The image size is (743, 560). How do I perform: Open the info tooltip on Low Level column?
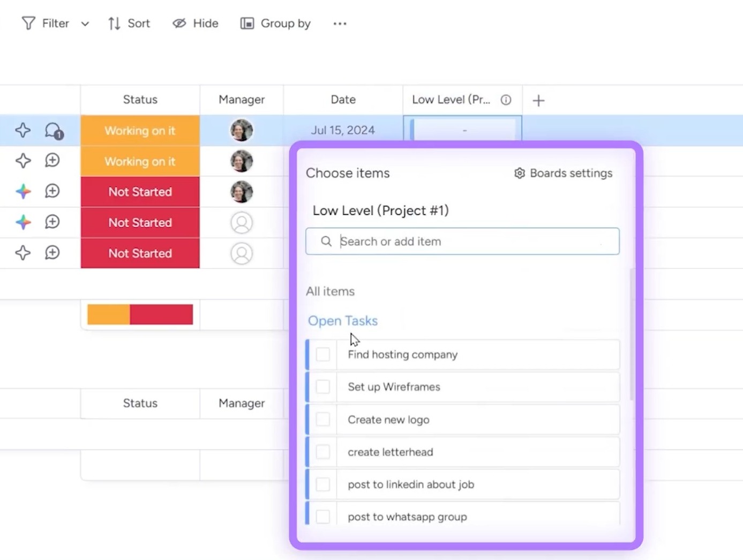coord(506,100)
